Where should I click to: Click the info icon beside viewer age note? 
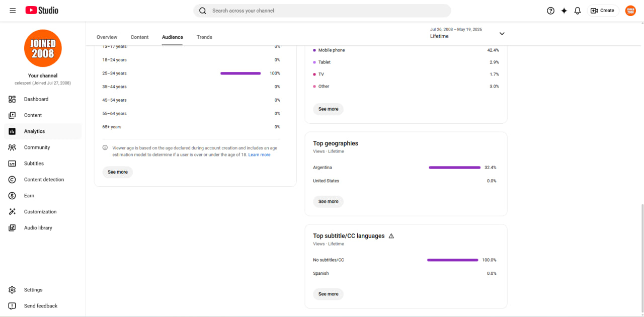(x=105, y=148)
